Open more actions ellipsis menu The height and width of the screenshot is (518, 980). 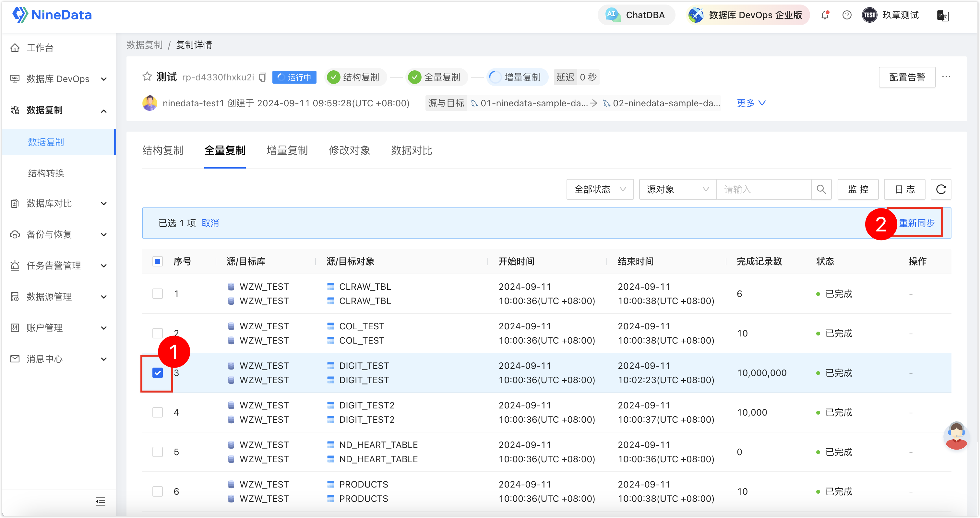click(x=946, y=77)
